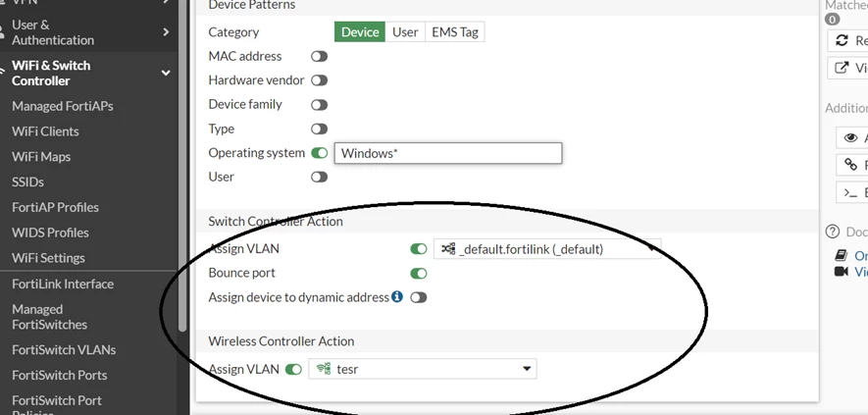
Task: Turn off the Bounce port toggle
Action: (419, 273)
